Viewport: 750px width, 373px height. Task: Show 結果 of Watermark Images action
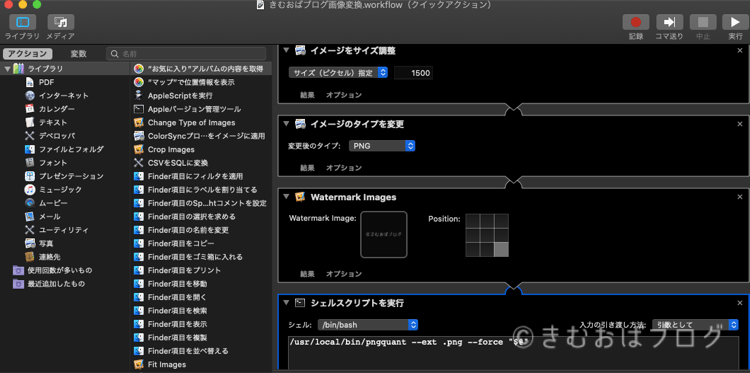307,274
